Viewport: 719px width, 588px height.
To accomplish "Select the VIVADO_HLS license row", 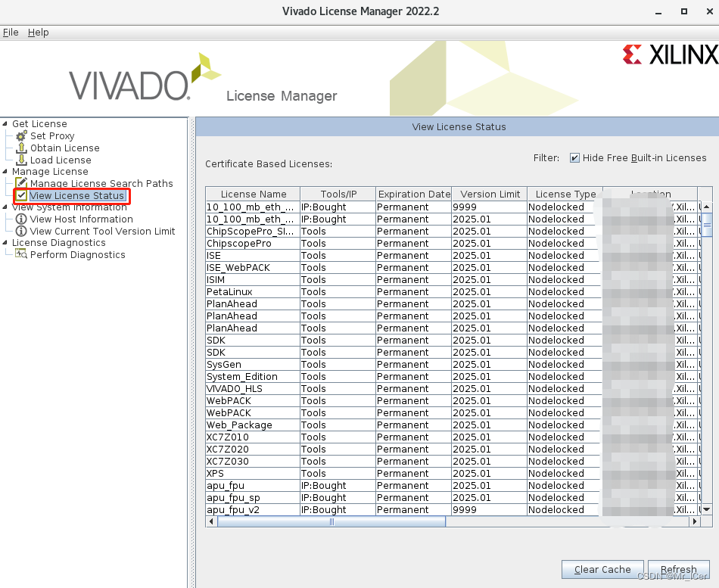I will point(452,388).
